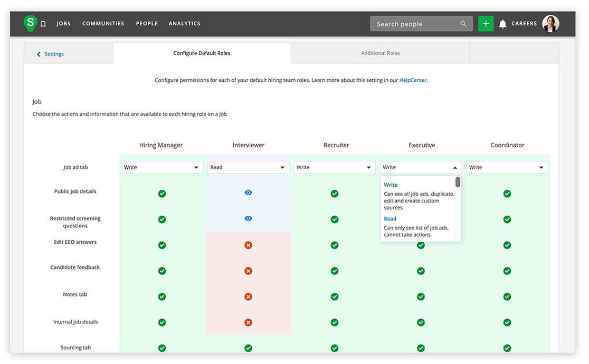This screenshot has width=589, height=364.
Task: Click the back chevron next to Settings
Action: [x=39, y=54]
